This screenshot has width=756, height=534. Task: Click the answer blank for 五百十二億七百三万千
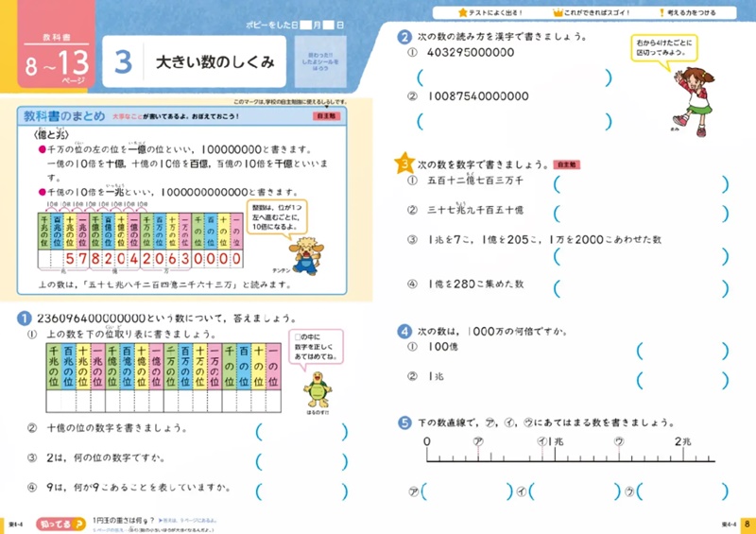(641, 185)
